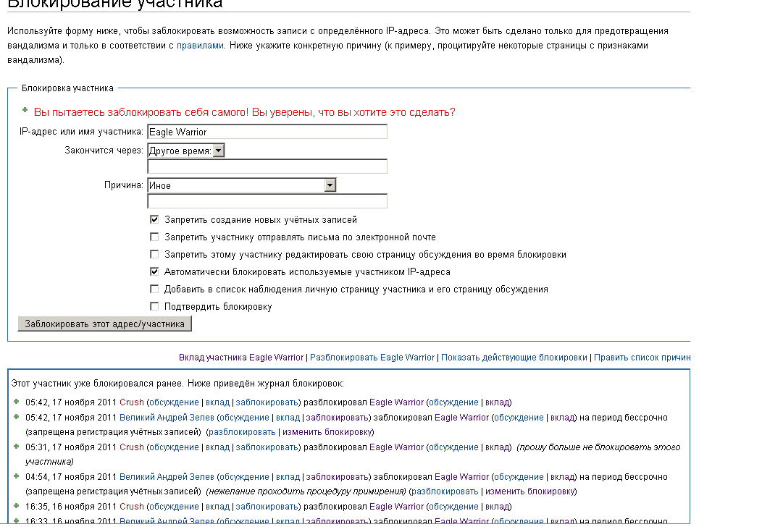Click «Заблокировать этот адрес/участника» button
The height and width of the screenshot is (532, 783).
[x=104, y=324]
